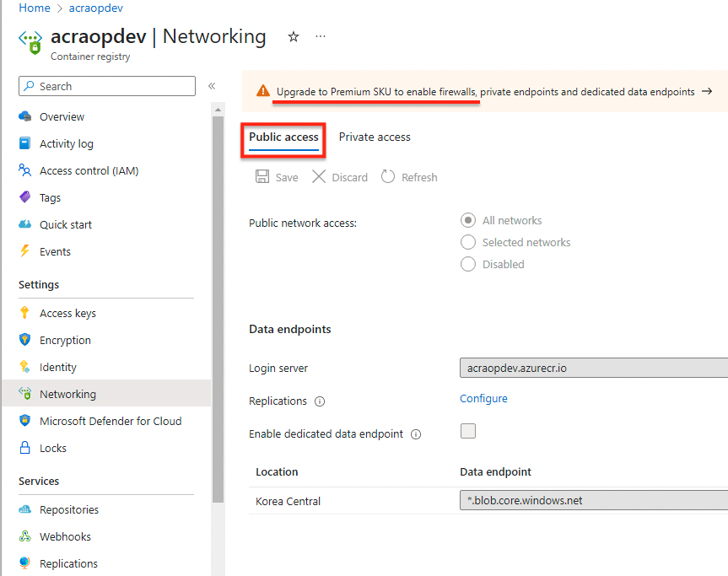Click the Locks padlock icon
728x576 pixels.
tap(24, 448)
